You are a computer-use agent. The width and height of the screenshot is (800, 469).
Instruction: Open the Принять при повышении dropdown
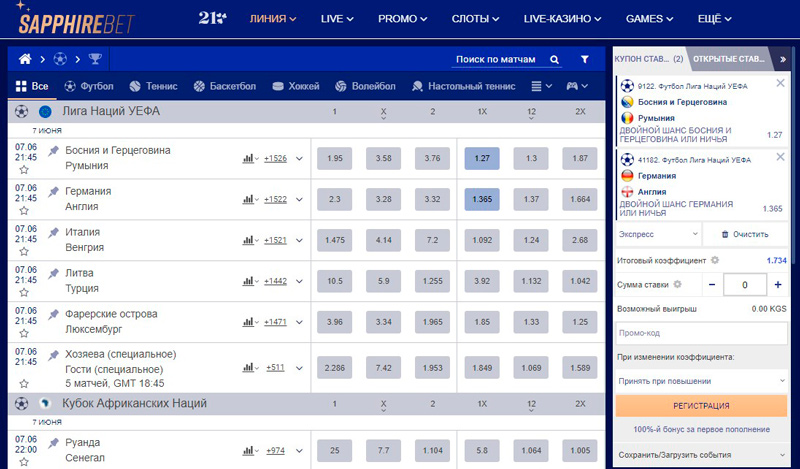coord(700,381)
